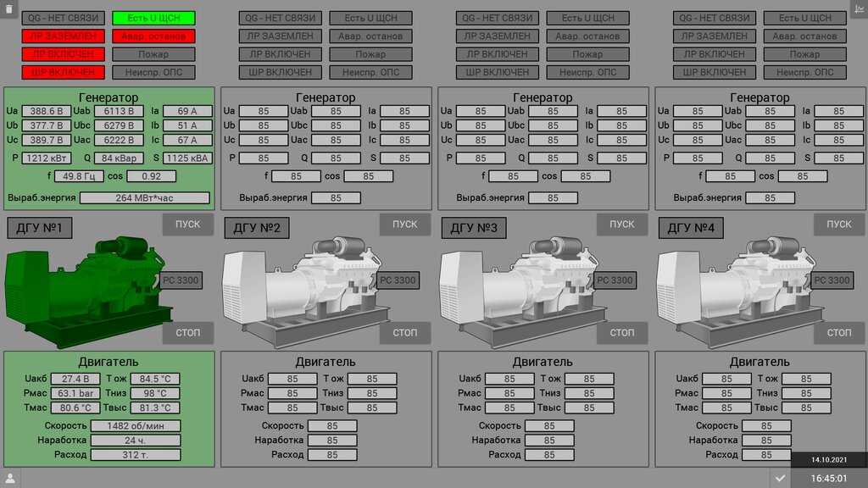The image size is (868, 488).
Task: Select the power value 1212 кВт
Action: tap(47, 158)
